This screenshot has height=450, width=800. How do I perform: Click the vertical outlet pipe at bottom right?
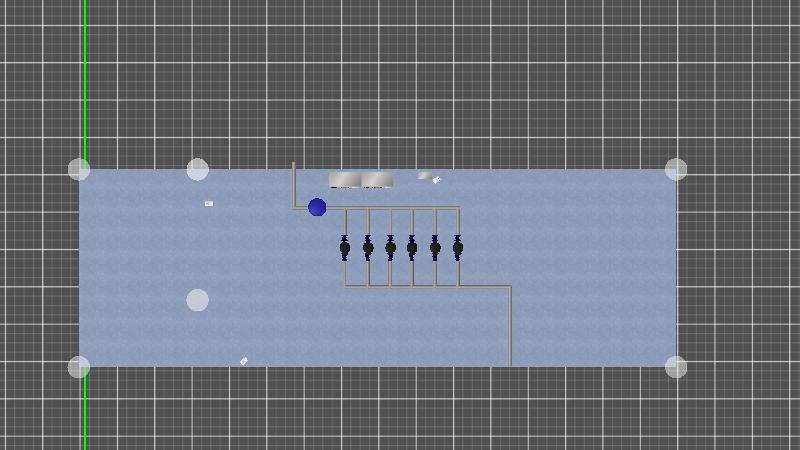[x=511, y=330]
